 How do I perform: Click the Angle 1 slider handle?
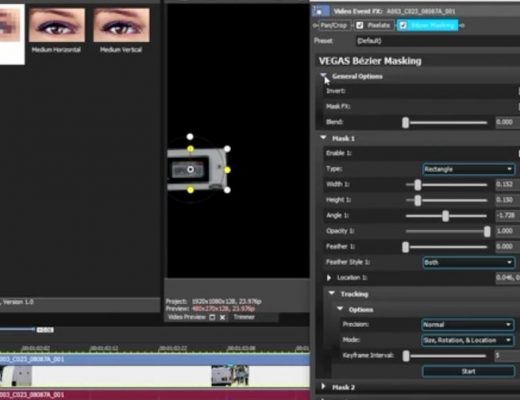[446, 216]
